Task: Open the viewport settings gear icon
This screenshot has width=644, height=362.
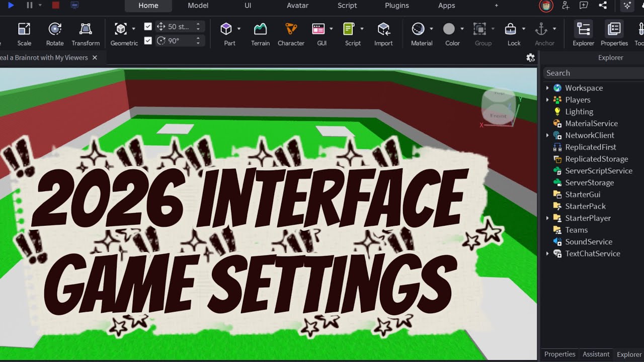Action: click(x=530, y=58)
